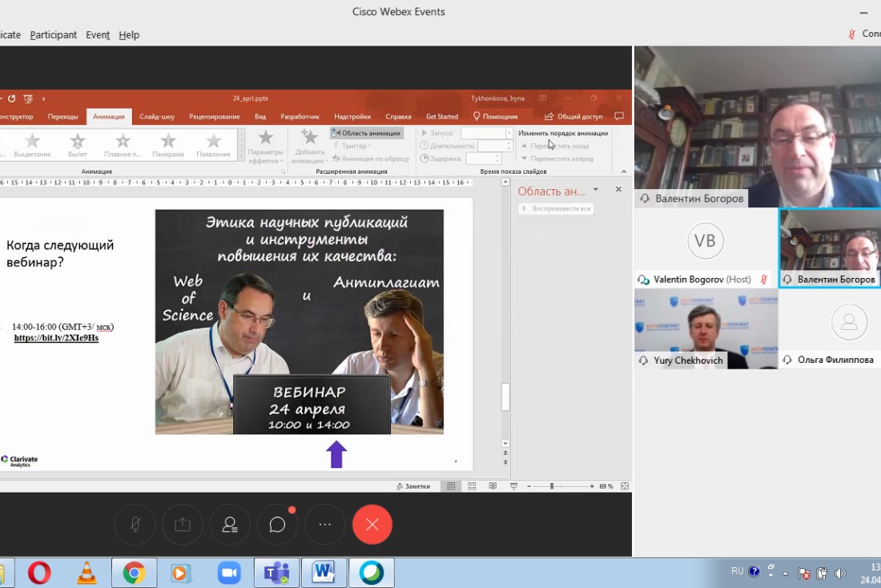Open Microsoft Teams from the taskbar
The width and height of the screenshot is (881, 588).
[277, 573]
